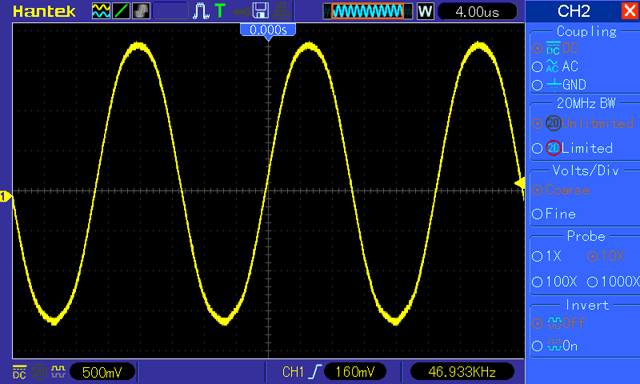Image resolution: width=640 pixels, height=384 pixels.
Task: Click the bandwidth limit 20 status icon
Action: pyautogui.click(x=39, y=372)
